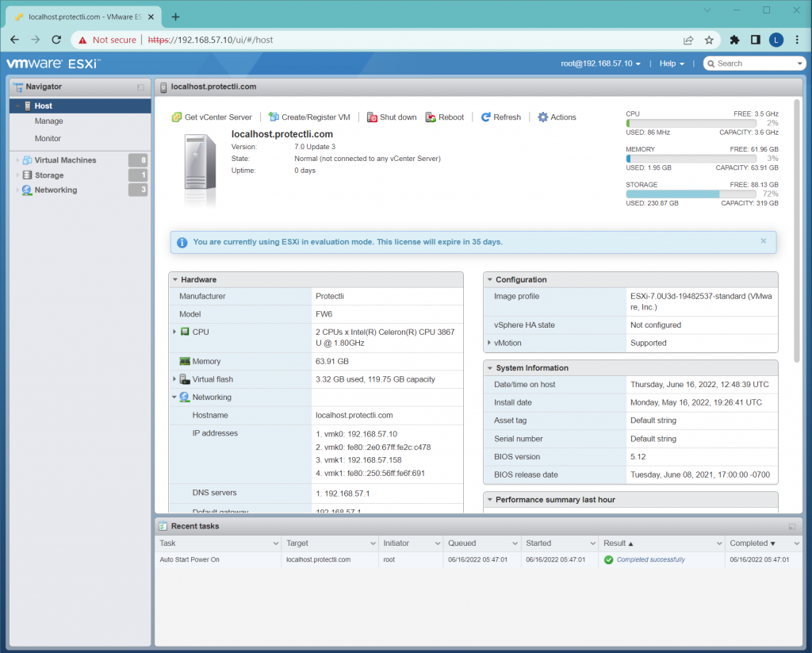Click the Networking globe icon in Navigator
The image size is (812, 653).
pyautogui.click(x=28, y=190)
